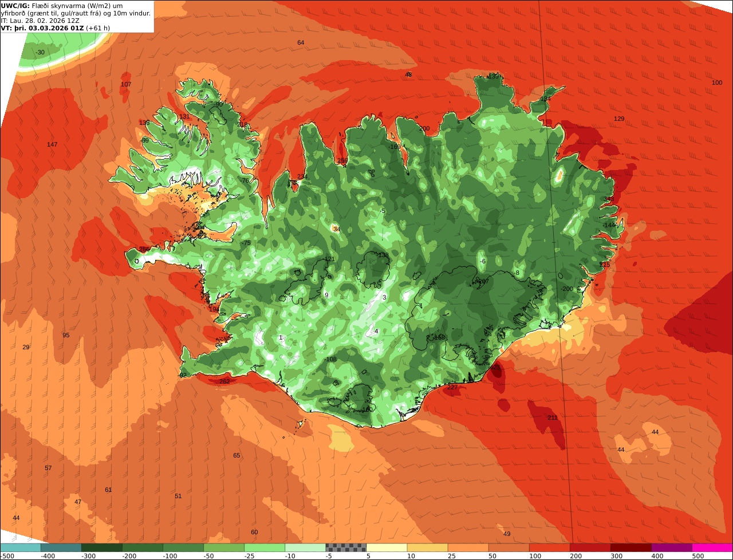The height and width of the screenshot is (560, 733).
Task: Select the green legend swatch between -200 and -100
Action: click(x=143, y=547)
